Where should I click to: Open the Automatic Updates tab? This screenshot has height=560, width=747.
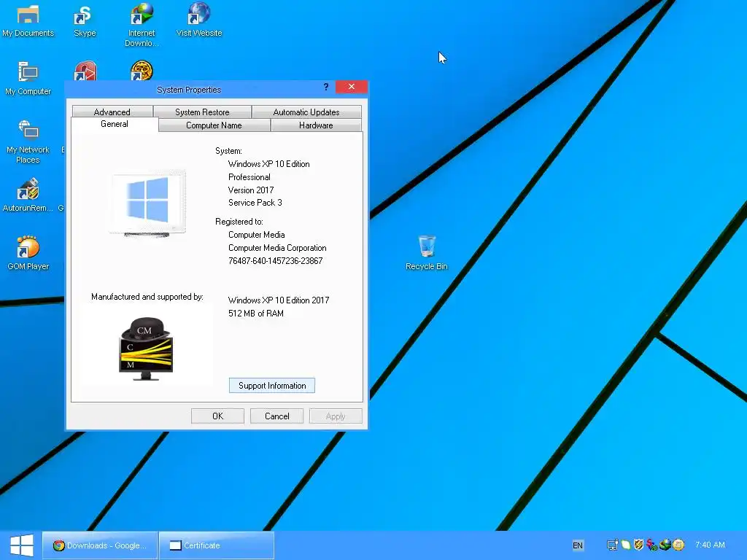tap(306, 112)
